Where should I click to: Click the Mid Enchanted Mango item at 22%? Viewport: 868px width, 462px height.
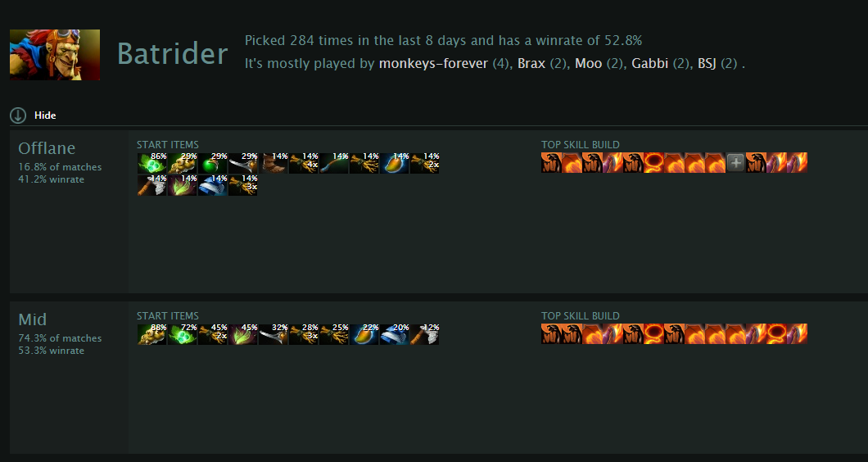[x=364, y=334]
